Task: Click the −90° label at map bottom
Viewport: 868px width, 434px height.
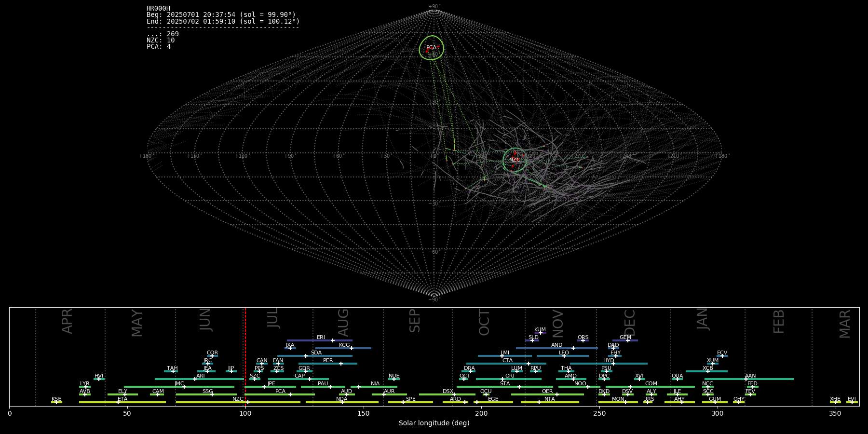Action: point(434,299)
